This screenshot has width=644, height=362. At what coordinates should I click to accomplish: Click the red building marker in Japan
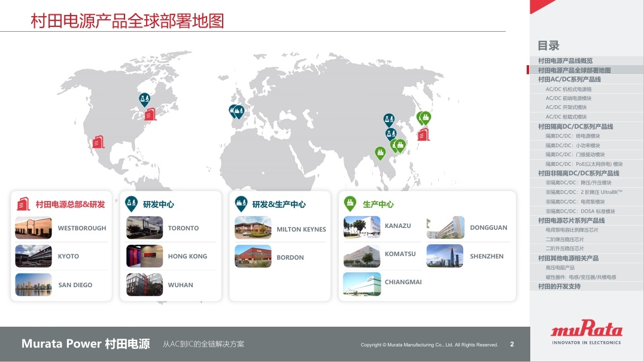423,135
